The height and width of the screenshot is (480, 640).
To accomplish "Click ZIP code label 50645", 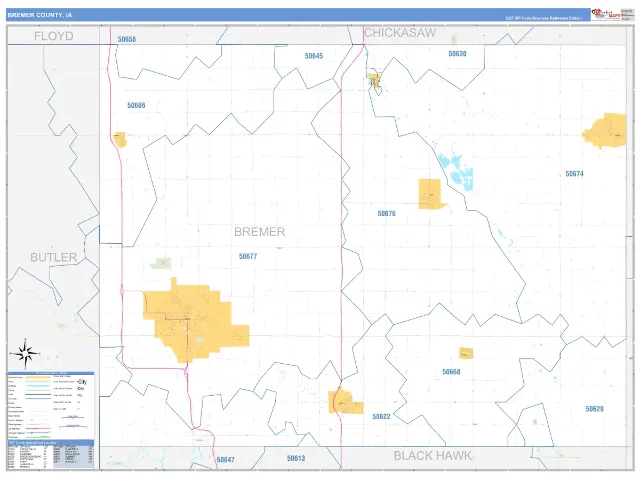I will pyautogui.click(x=314, y=56).
